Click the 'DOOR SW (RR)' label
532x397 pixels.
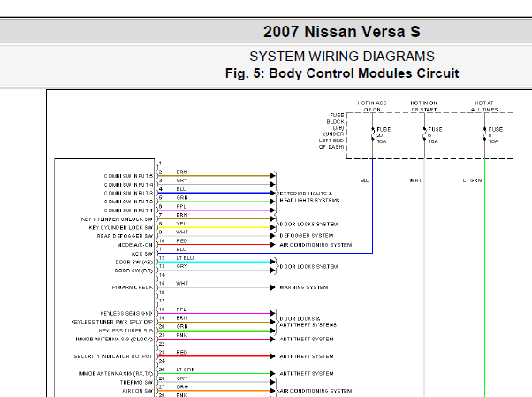133,271
